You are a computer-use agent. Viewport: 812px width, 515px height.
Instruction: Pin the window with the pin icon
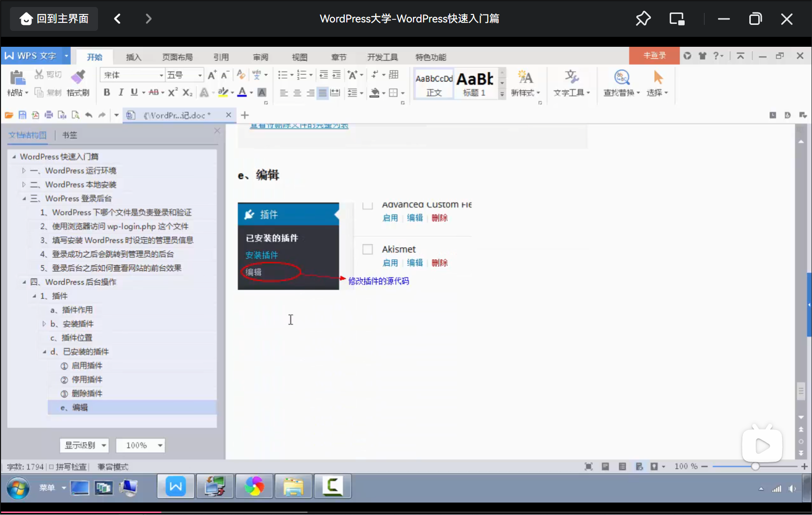pyautogui.click(x=643, y=19)
